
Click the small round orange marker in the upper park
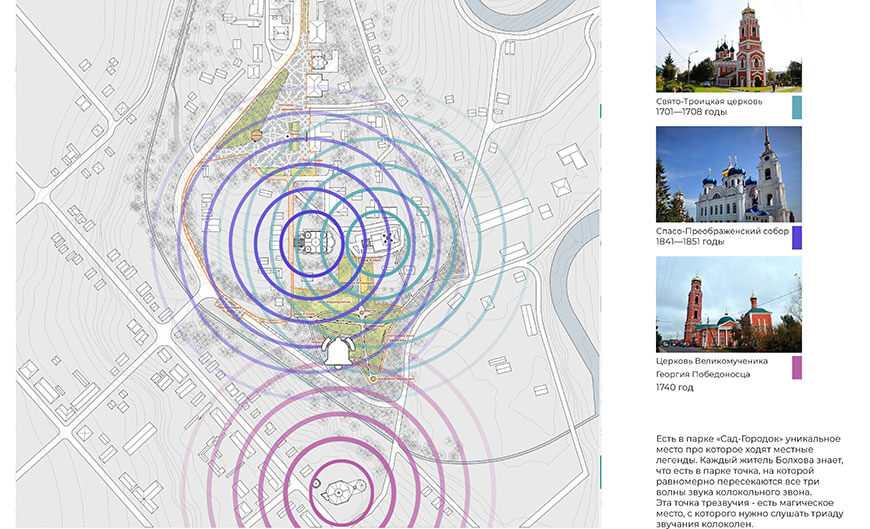[256, 135]
